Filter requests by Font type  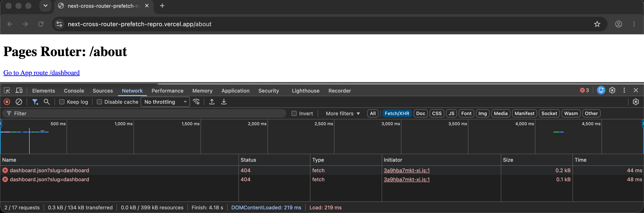(466, 114)
